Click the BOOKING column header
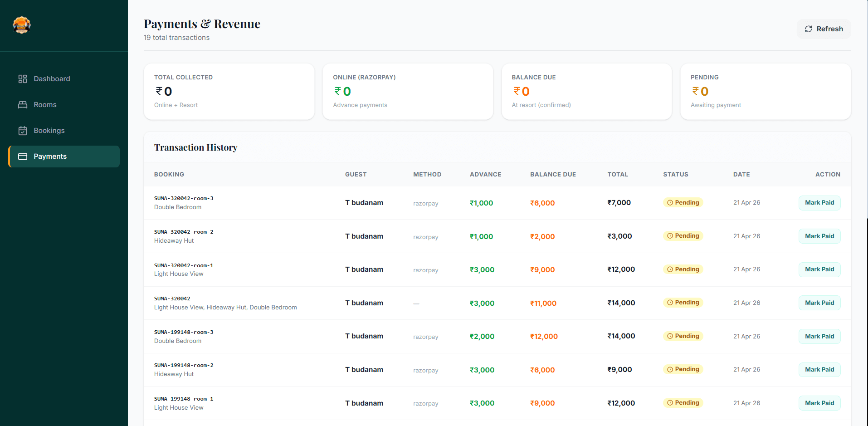 coord(169,174)
